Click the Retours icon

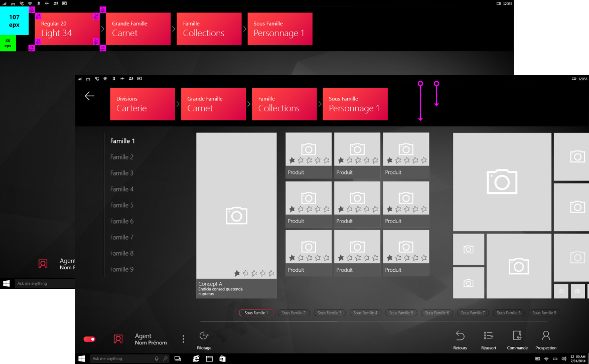[460, 336]
